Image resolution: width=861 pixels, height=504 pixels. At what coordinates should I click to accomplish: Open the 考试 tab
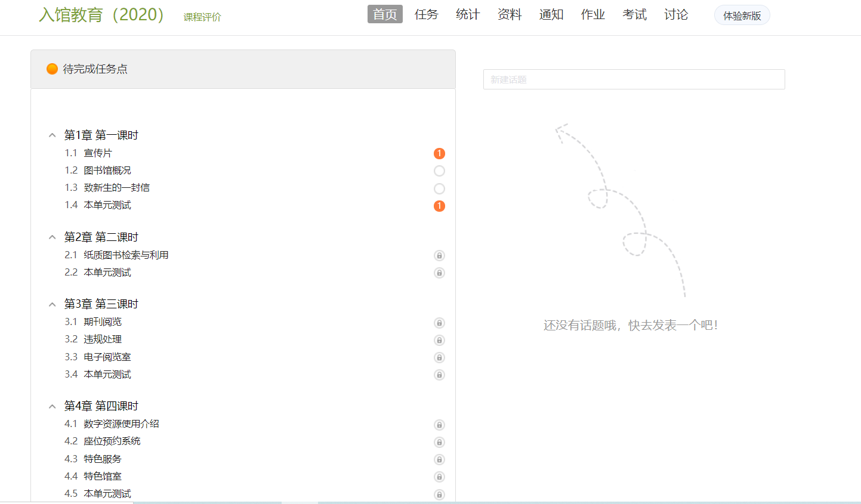click(634, 14)
